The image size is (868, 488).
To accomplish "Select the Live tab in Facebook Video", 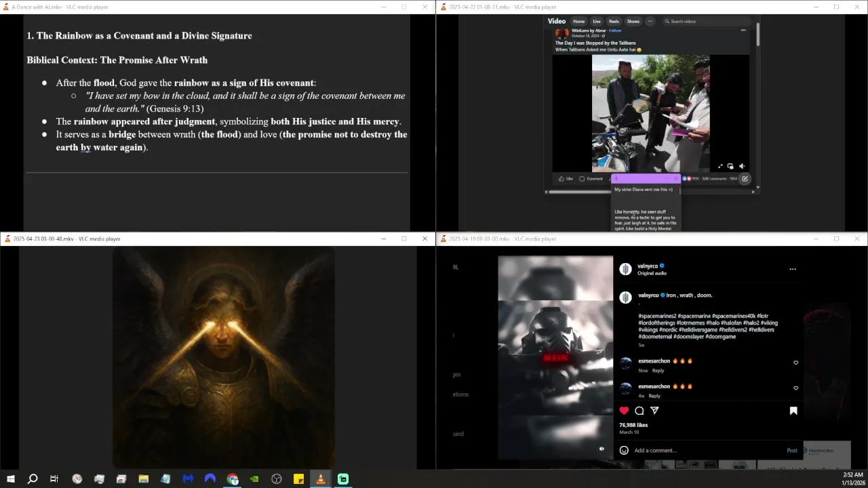I will (597, 21).
